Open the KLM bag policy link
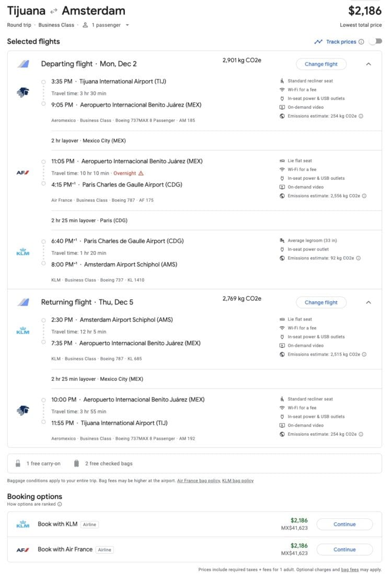This screenshot has height=581, width=392. [x=238, y=480]
